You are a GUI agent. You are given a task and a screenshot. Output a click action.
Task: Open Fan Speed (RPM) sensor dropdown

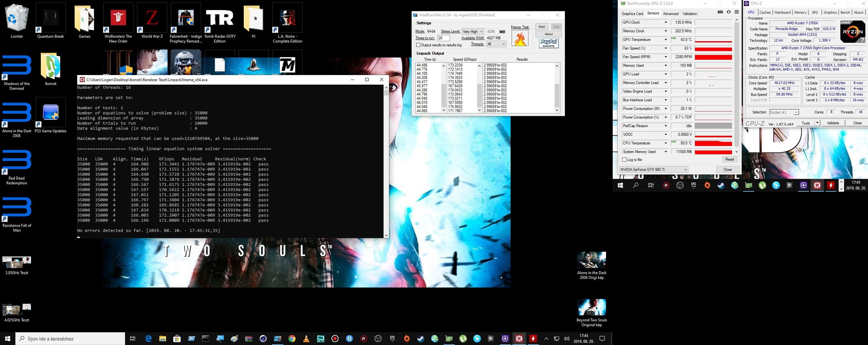coord(666,57)
